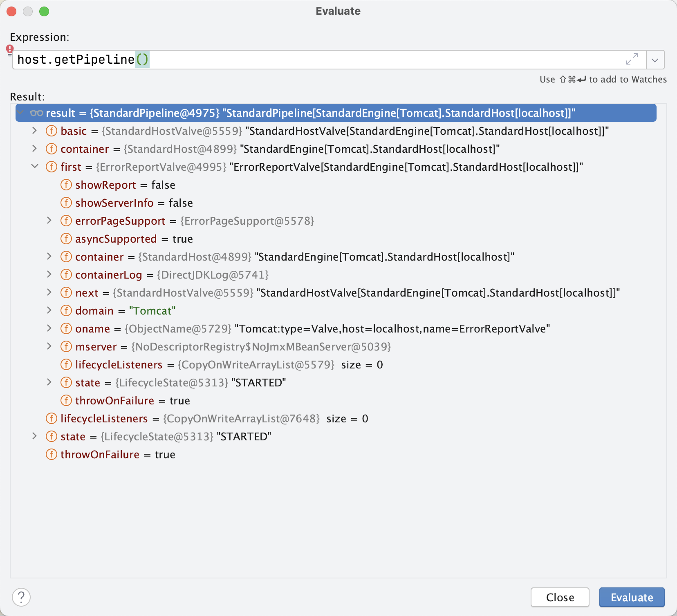Open the expression history dropdown

(x=655, y=60)
